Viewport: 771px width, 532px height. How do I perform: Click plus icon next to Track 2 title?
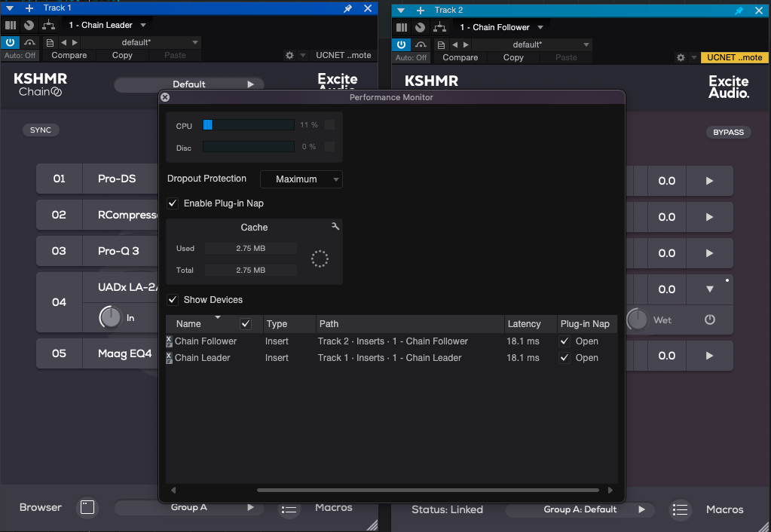421,11
